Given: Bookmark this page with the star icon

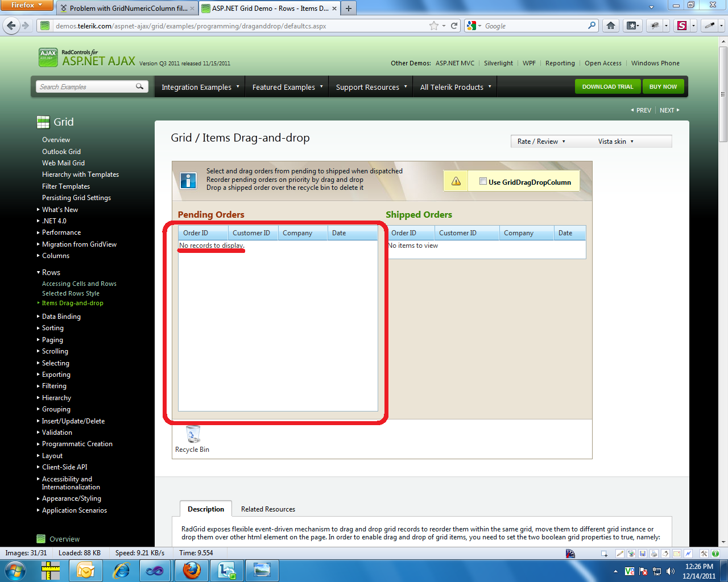Looking at the screenshot, I should coord(434,26).
